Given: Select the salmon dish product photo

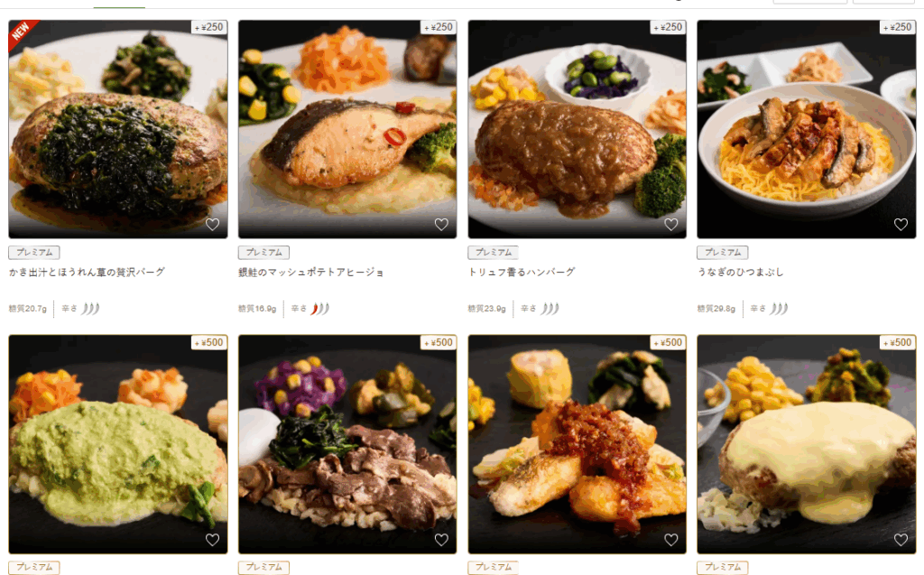Looking at the screenshot, I should point(347,129).
